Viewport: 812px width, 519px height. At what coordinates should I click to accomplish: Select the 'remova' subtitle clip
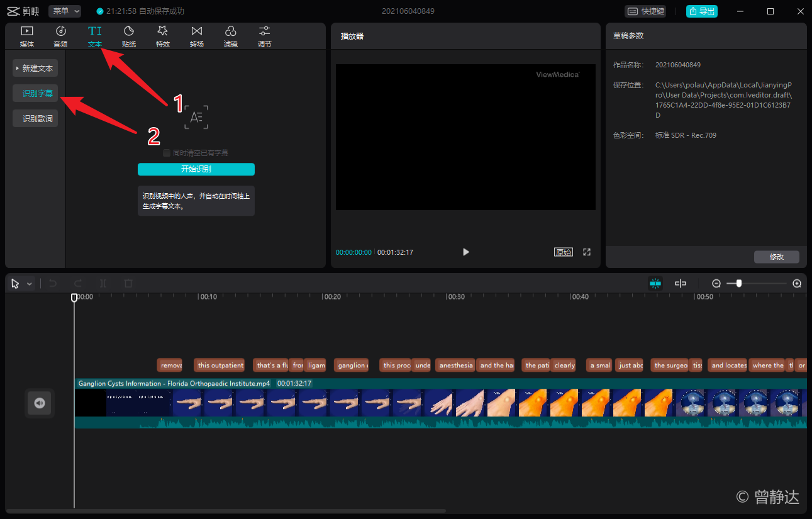tap(170, 366)
